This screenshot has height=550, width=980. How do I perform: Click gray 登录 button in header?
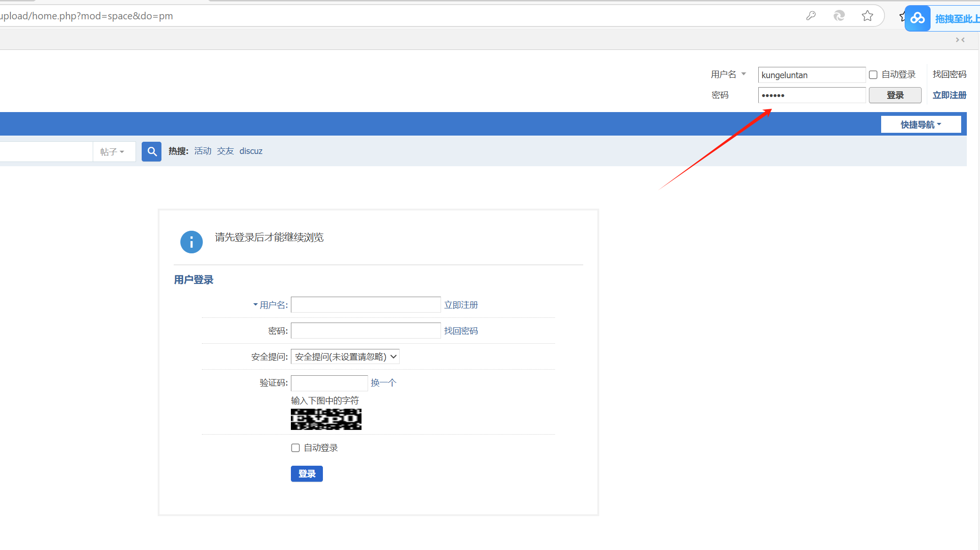coord(895,95)
